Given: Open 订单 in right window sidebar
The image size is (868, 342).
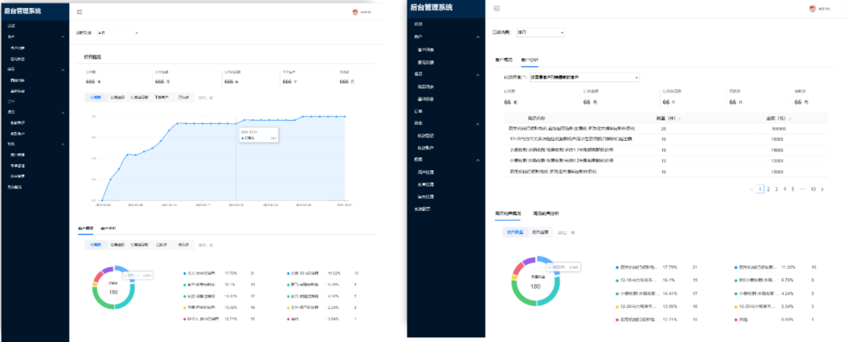Looking at the screenshot, I should (x=419, y=111).
